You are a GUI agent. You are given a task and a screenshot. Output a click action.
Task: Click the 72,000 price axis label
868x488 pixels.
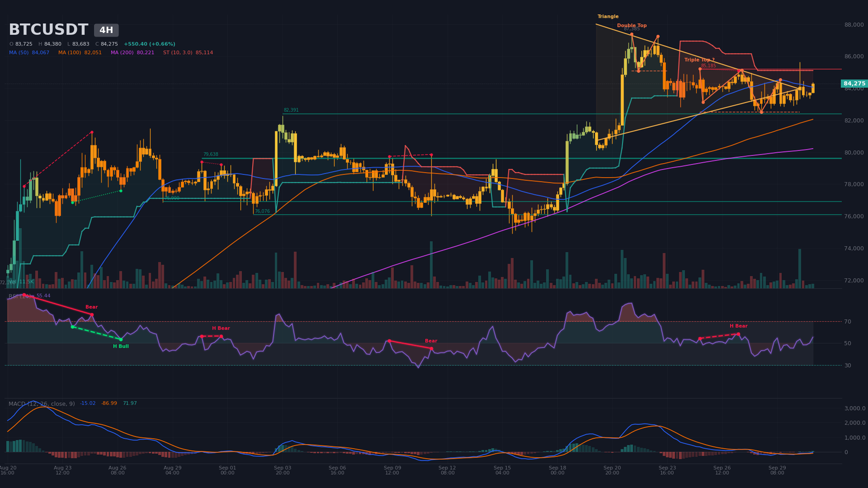[x=854, y=280]
